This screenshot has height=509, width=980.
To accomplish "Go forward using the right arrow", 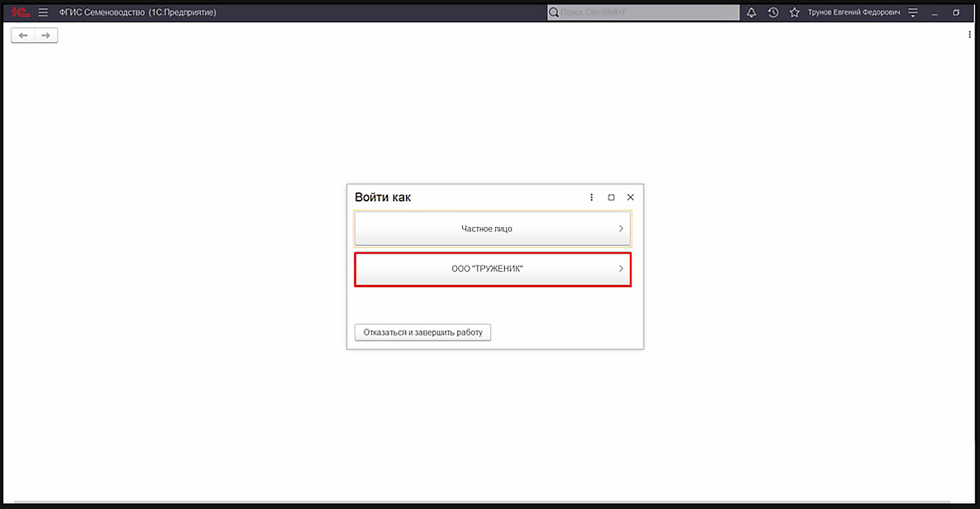I will 45,36.
